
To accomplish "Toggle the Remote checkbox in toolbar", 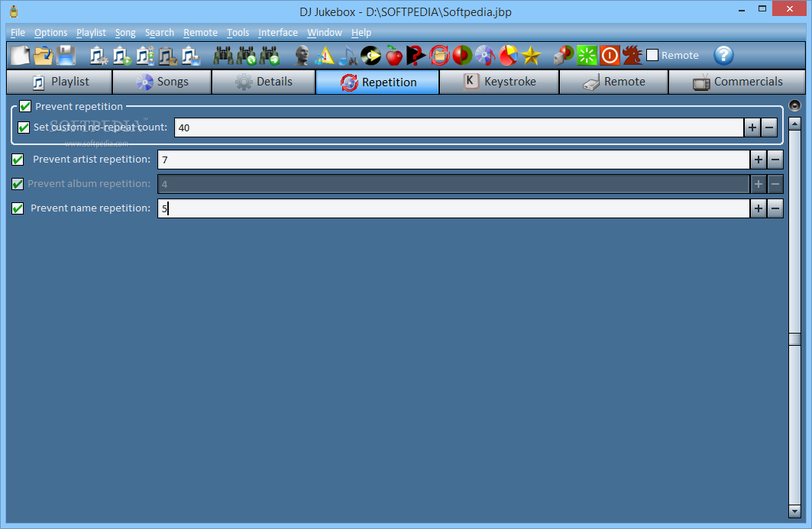I will coord(652,55).
